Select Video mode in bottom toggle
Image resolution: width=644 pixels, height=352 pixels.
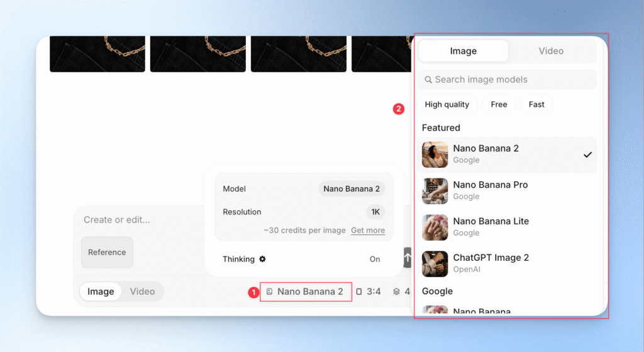pyautogui.click(x=142, y=292)
